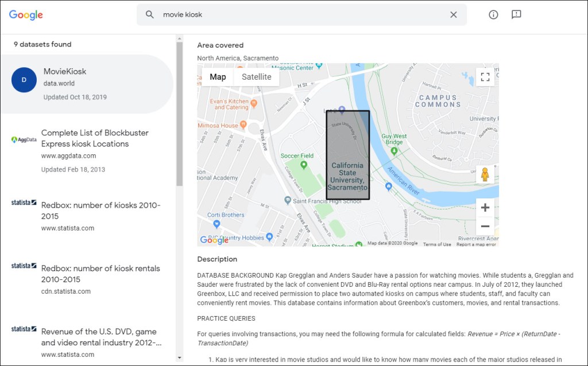The image size is (588, 366).
Task: Click the search field containing 'movie kiosk'
Action: [301, 14]
